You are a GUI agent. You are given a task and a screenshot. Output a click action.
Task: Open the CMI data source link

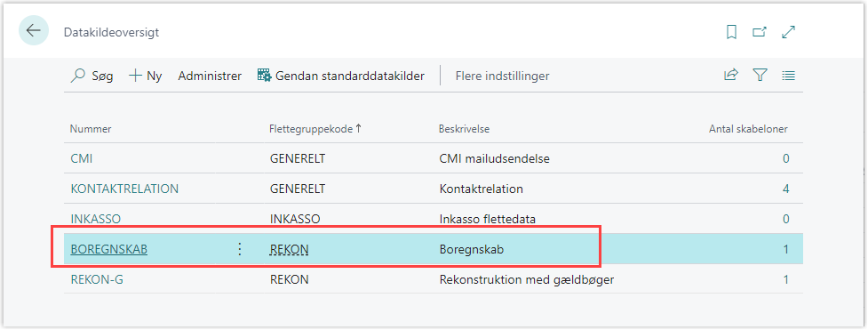[82, 159]
